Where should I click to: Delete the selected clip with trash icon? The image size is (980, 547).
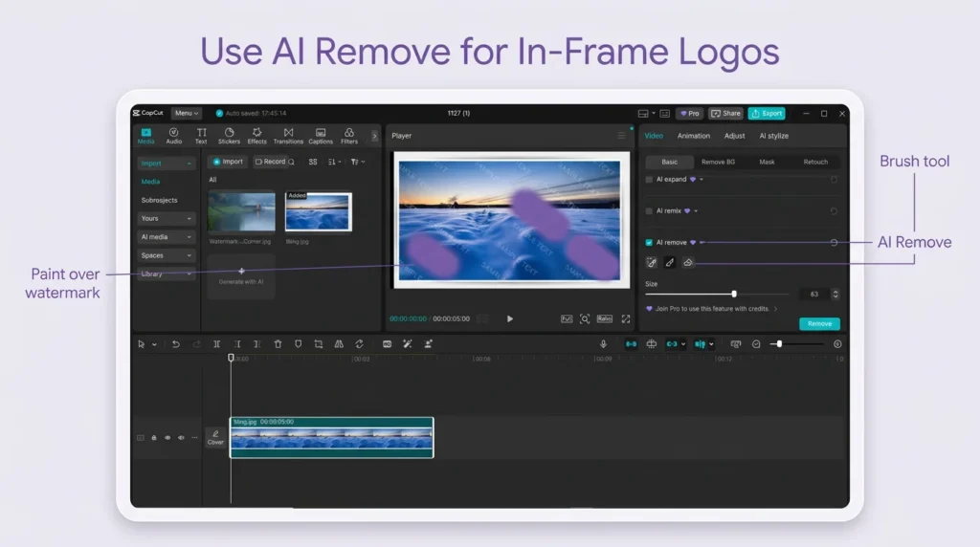(x=278, y=344)
